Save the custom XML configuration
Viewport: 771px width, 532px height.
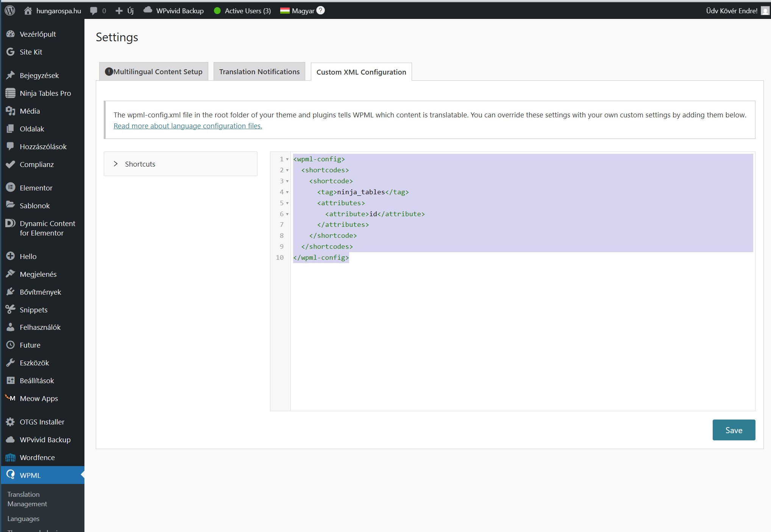coord(734,430)
